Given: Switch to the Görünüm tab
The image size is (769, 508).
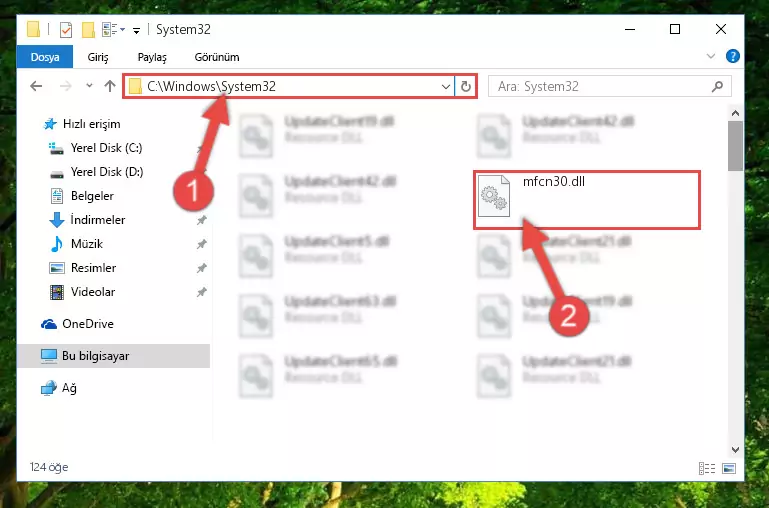Looking at the screenshot, I should pyautogui.click(x=217, y=57).
